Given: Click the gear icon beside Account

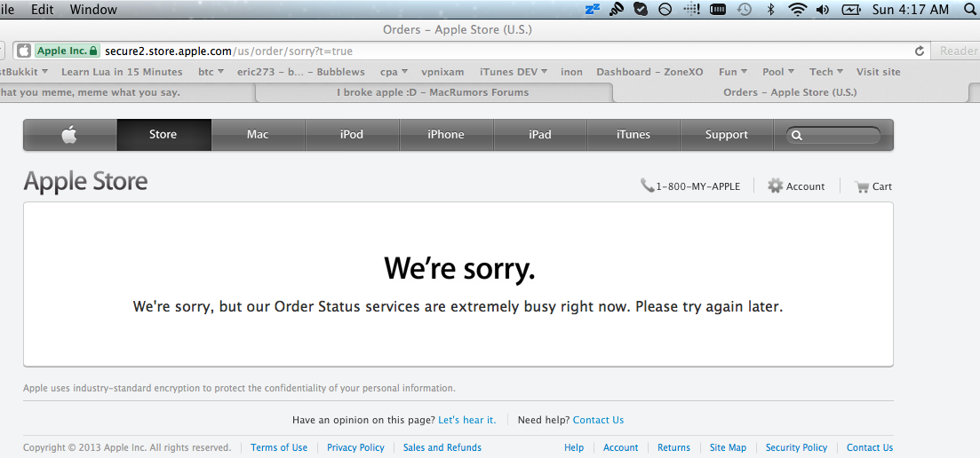Looking at the screenshot, I should (775, 186).
